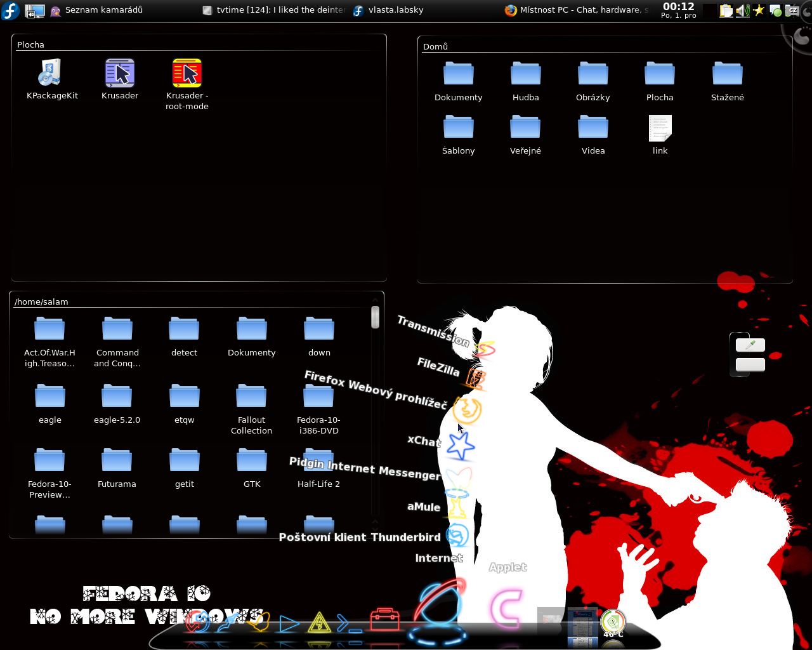
Task: Click the 00:12 clock in the panel
Action: 679,10
